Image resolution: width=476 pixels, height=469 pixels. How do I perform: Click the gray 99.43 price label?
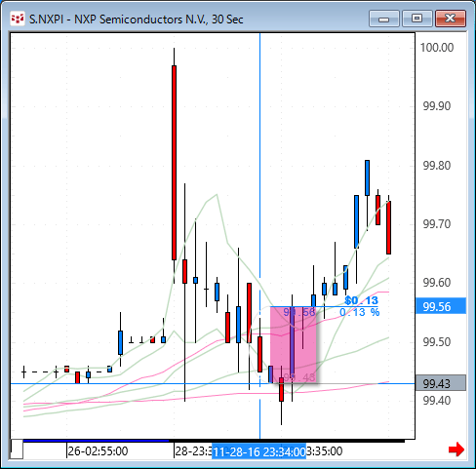441,383
